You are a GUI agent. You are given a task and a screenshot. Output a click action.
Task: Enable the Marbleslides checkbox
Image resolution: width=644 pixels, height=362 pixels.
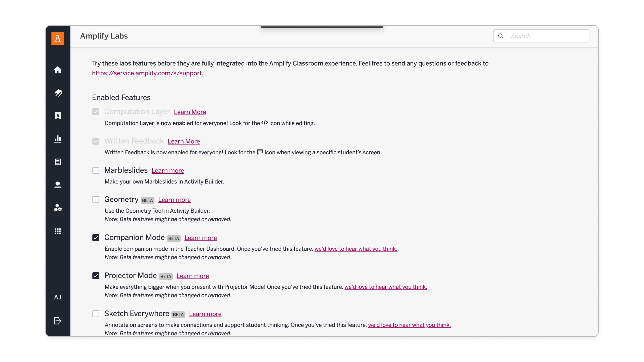[96, 170]
